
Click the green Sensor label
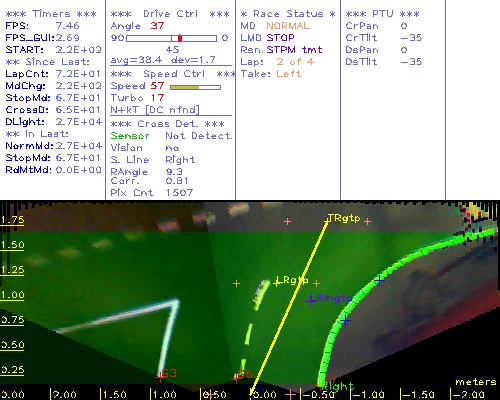click(130, 136)
